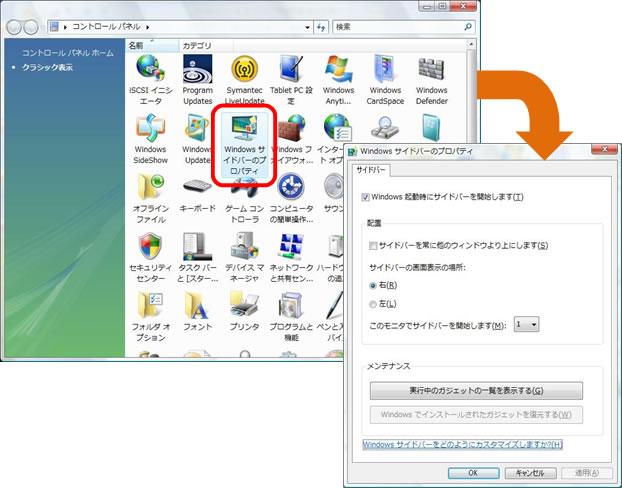The height and width of the screenshot is (488, 622).
Task: Select the 右(R) radio button
Action: tap(373, 285)
